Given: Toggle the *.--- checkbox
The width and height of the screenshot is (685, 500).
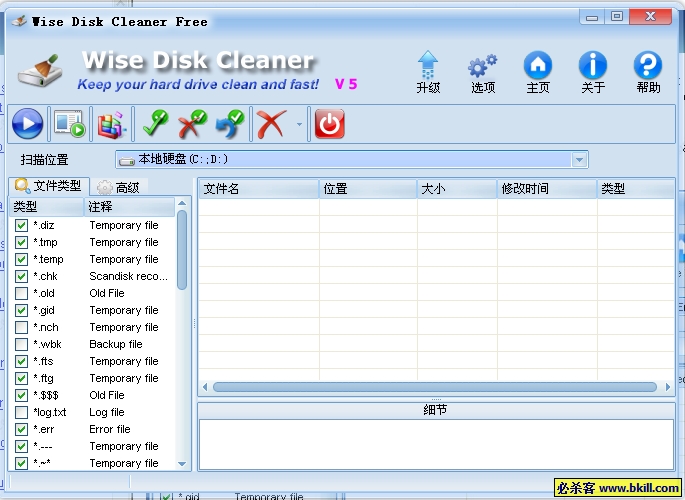Looking at the screenshot, I should [x=21, y=446].
